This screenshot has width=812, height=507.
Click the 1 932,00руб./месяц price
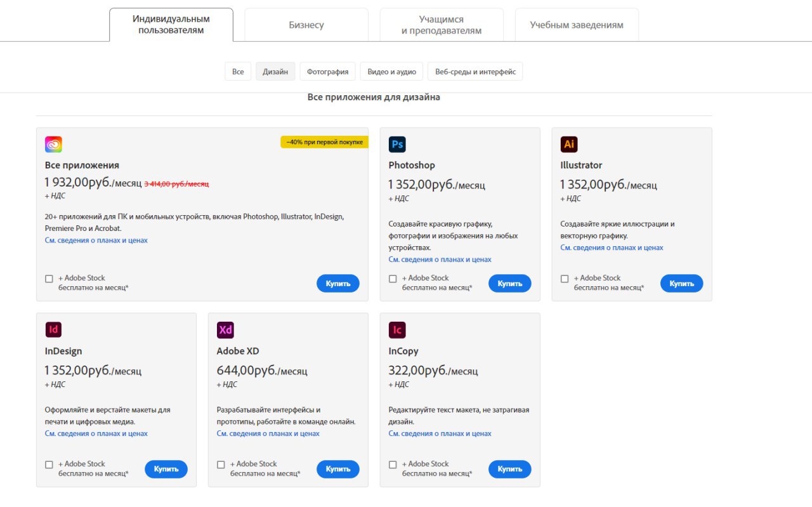(x=93, y=183)
